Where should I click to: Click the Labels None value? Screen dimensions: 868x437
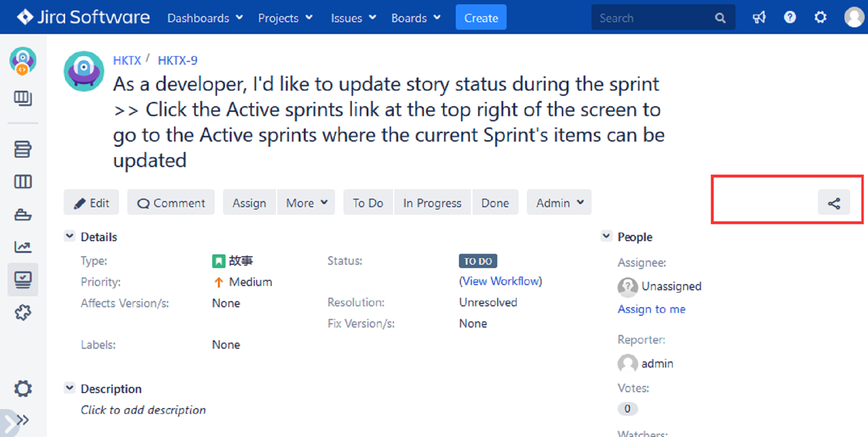226,345
